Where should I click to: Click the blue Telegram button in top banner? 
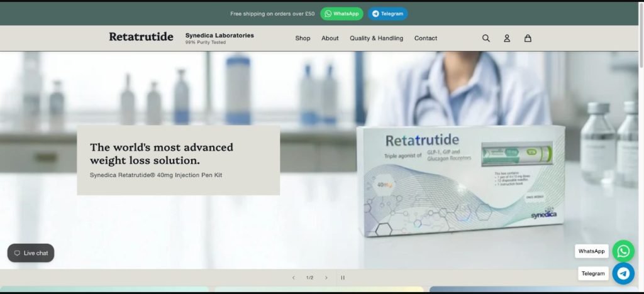point(387,14)
